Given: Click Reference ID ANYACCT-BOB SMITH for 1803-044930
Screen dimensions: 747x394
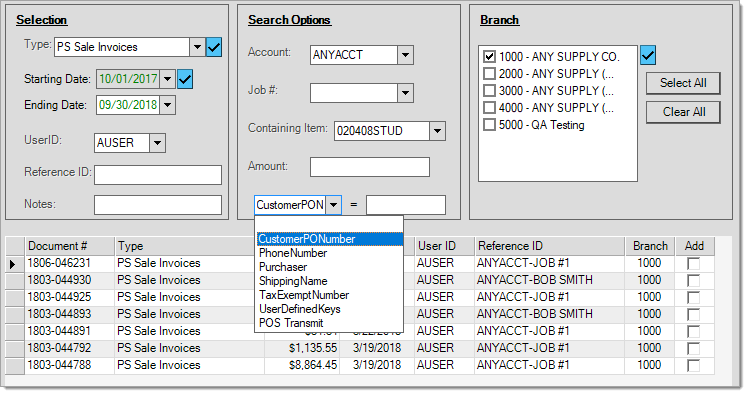Looking at the screenshot, I should point(549,280).
